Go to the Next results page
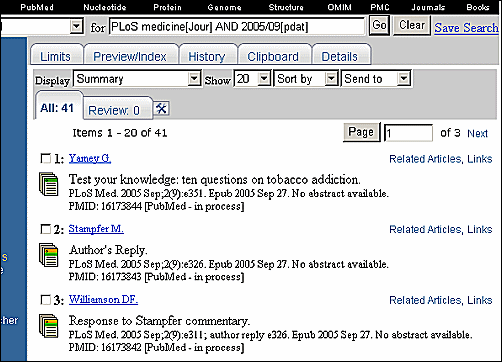This screenshot has width=502, height=362. (x=477, y=133)
